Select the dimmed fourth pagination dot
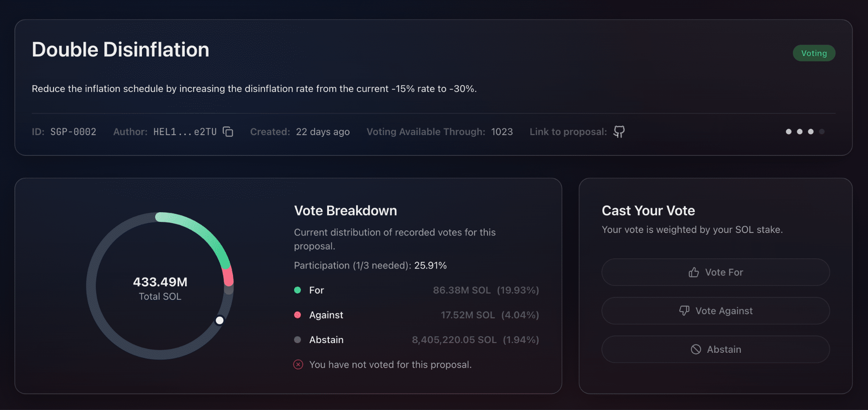 click(822, 132)
